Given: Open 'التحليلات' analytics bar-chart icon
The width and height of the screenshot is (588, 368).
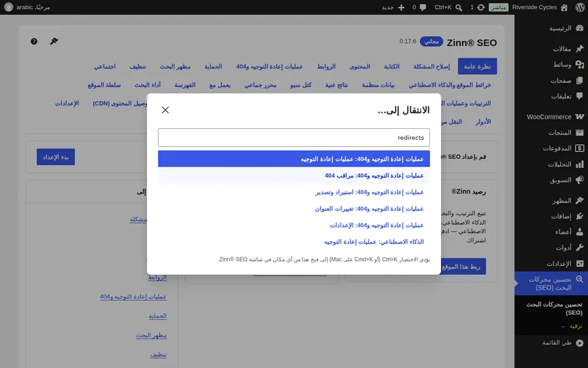Looking at the screenshot, I should [579, 164].
